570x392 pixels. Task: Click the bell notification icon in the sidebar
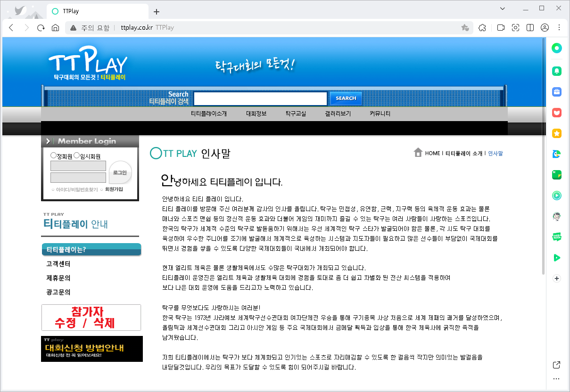tap(556, 71)
